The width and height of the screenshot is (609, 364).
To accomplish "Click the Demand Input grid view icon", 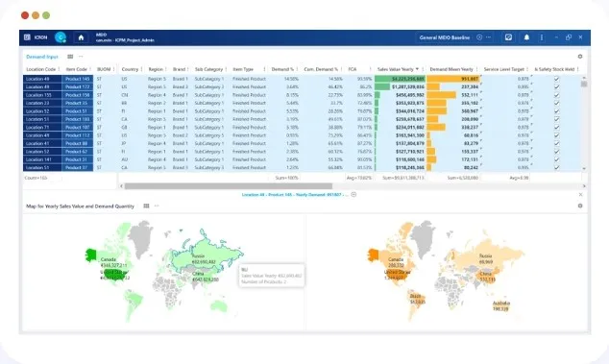I will click(70, 57).
